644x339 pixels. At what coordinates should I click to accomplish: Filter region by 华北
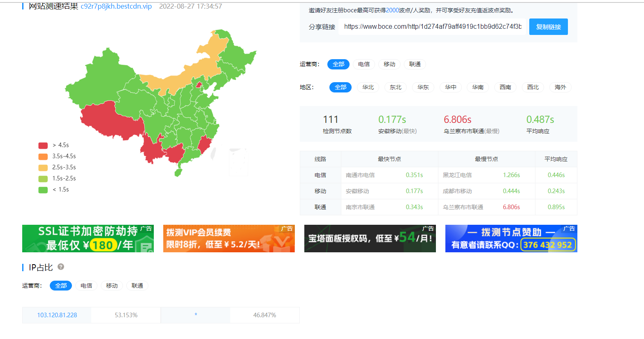(x=368, y=88)
